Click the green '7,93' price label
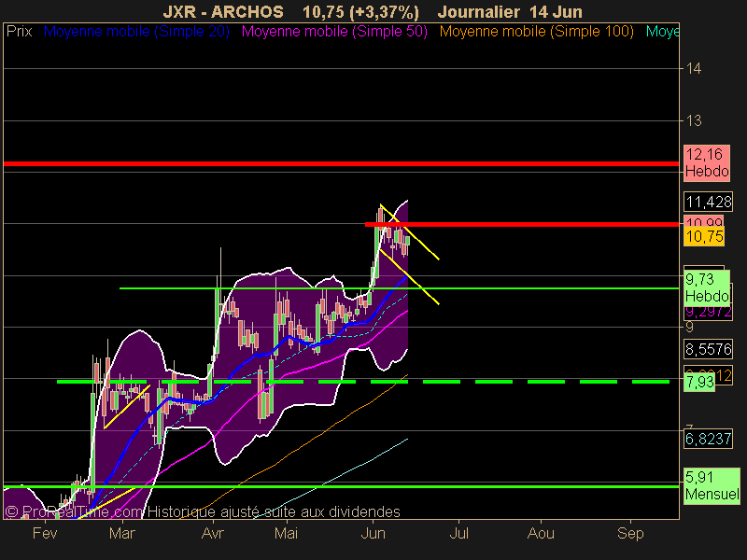Viewport: 747px width, 560px height. (x=699, y=382)
